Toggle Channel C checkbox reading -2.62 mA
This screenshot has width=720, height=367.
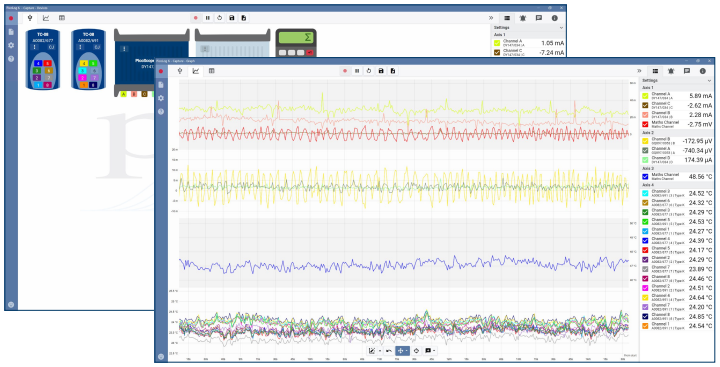[645, 106]
